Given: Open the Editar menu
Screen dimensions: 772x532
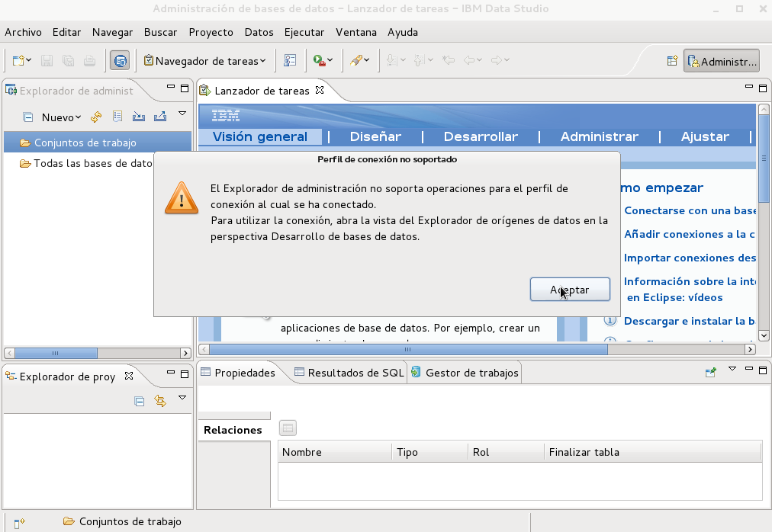Looking at the screenshot, I should pyautogui.click(x=66, y=33).
